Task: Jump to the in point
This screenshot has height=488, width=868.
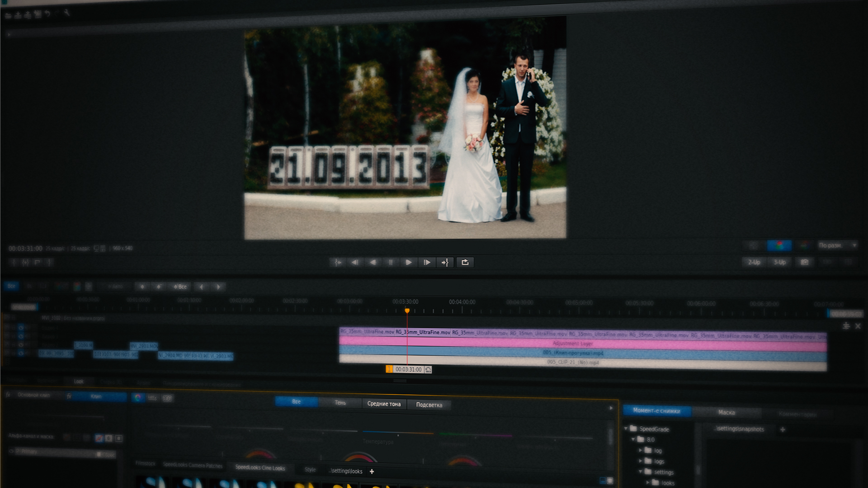Action: click(338, 263)
